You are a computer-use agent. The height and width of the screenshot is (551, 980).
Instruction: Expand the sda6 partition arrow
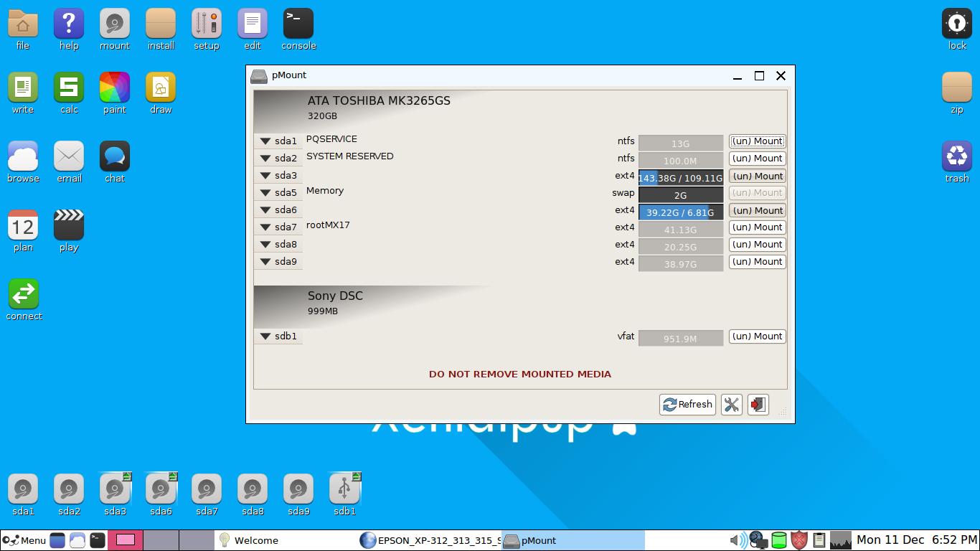[265, 210]
